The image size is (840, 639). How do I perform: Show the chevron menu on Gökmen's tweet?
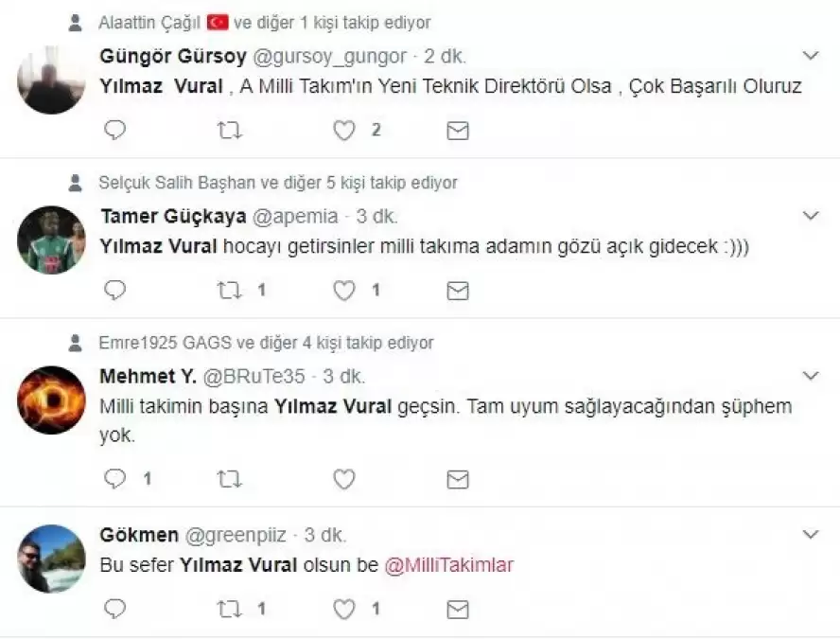click(811, 534)
